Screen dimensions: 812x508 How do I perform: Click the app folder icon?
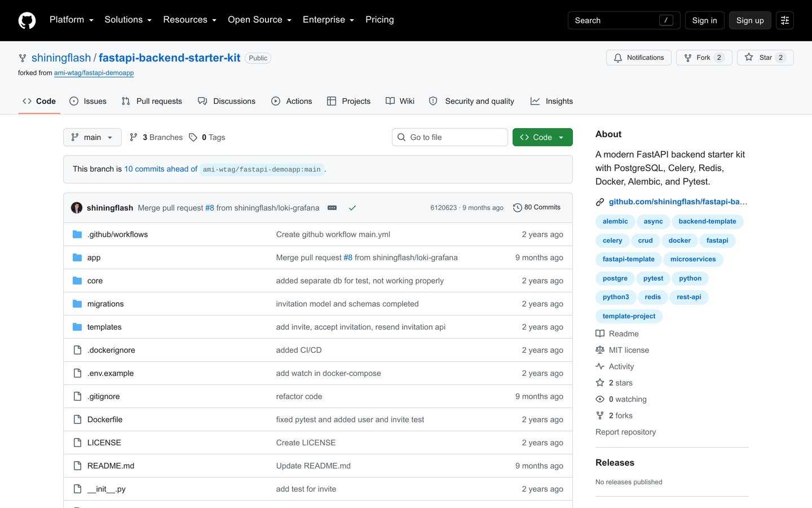77,257
